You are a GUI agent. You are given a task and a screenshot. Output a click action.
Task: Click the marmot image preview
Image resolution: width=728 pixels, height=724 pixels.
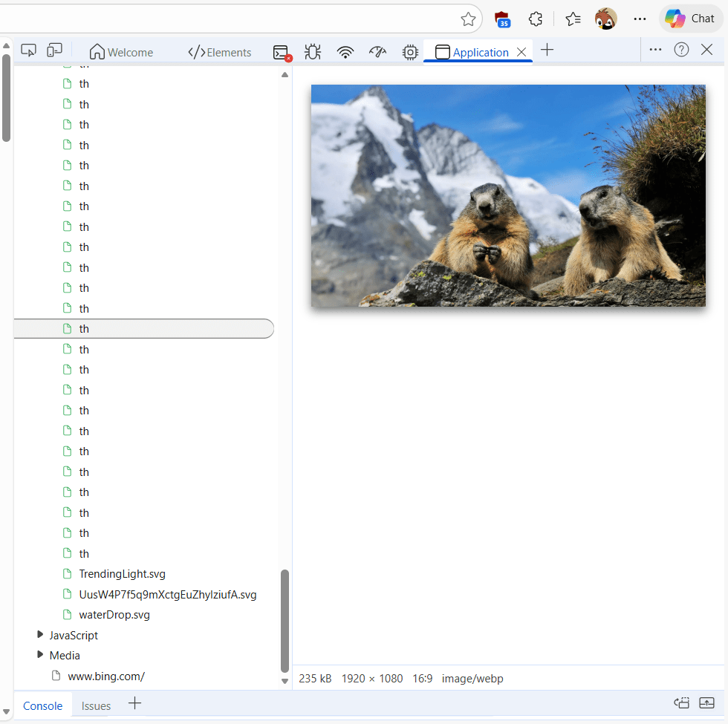point(508,195)
